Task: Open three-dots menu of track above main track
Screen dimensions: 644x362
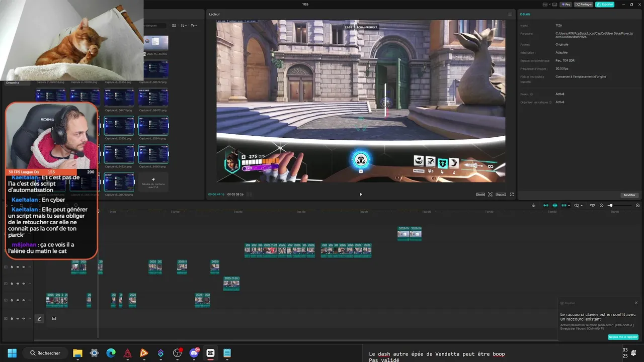Action: [30, 300]
